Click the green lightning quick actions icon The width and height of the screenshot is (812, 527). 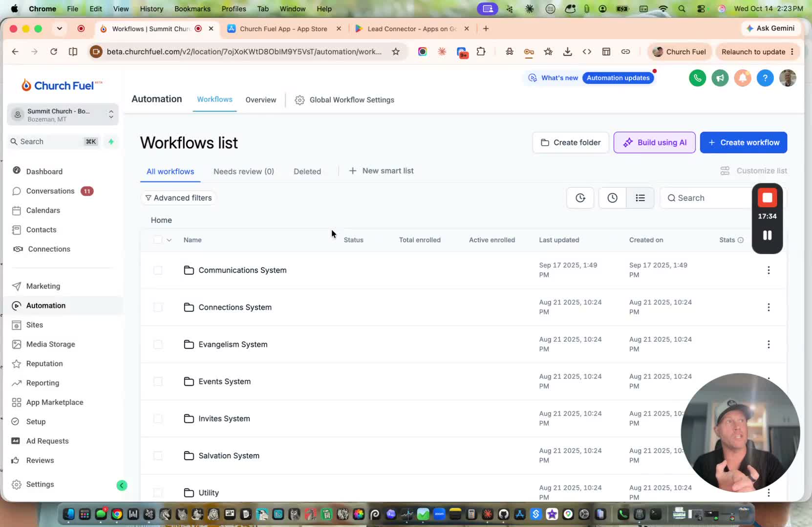tap(111, 142)
